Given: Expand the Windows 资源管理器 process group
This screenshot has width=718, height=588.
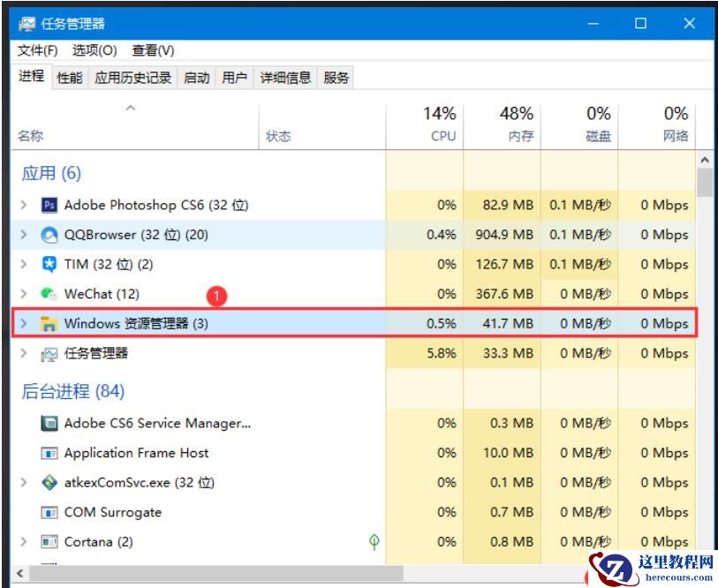Looking at the screenshot, I should click(x=23, y=323).
